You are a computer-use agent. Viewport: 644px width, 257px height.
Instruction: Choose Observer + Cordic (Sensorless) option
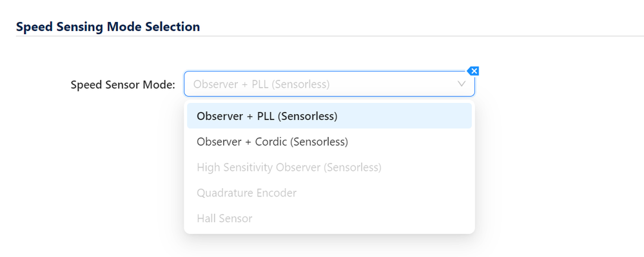329,142
